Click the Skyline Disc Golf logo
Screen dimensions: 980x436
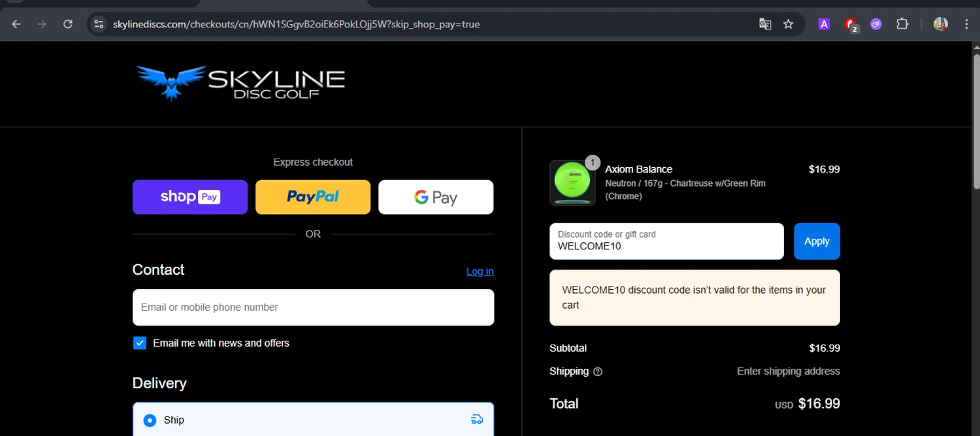coord(240,83)
